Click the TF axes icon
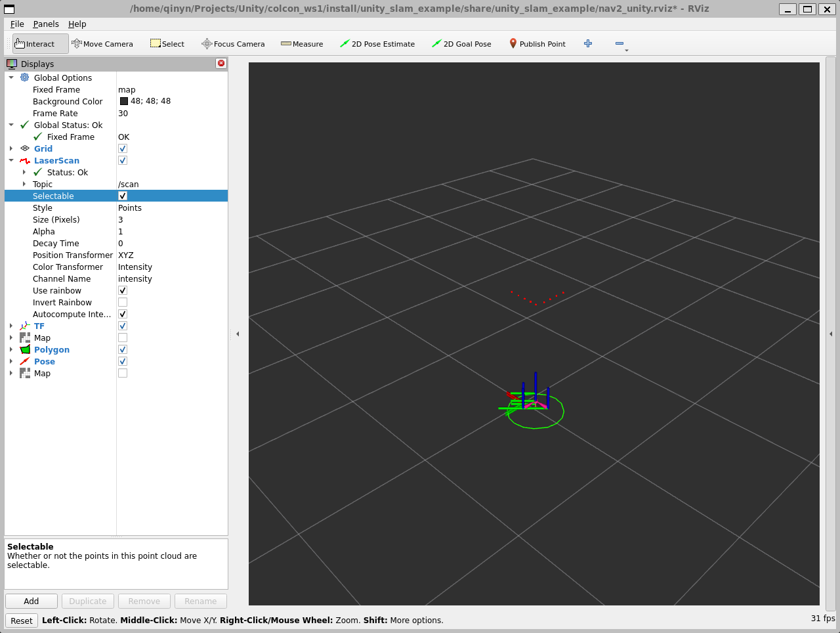 point(25,326)
